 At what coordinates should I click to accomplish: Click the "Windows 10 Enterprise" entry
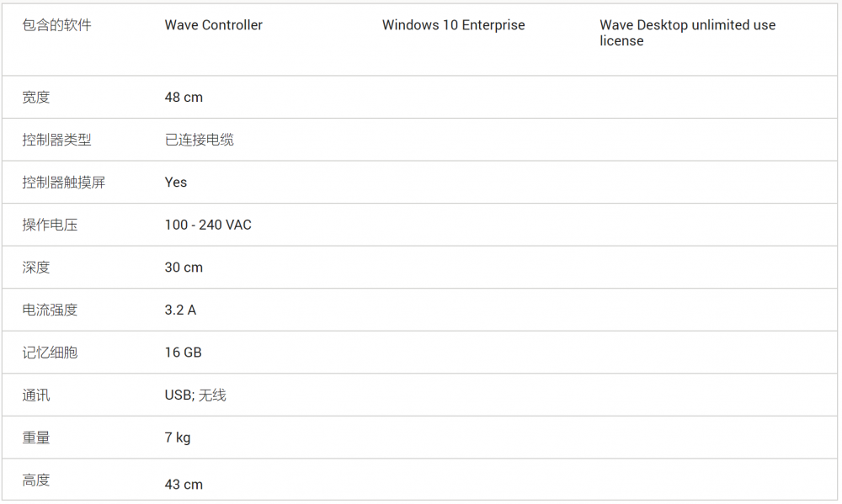(x=453, y=25)
